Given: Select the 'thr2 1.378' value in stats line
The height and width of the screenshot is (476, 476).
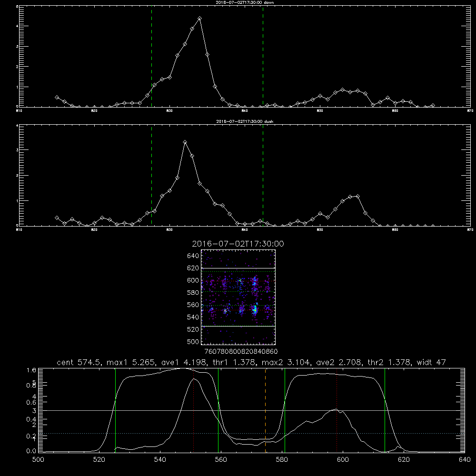Looking at the screenshot, I should click(389, 362).
